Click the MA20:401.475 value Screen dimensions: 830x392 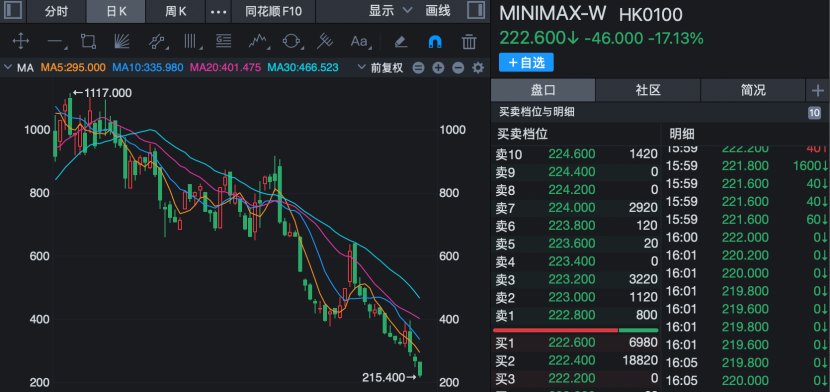tap(225, 68)
